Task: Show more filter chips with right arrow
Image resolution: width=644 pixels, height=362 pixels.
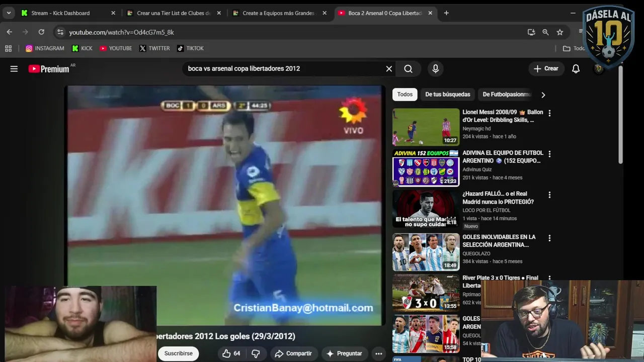Action: tap(543, 95)
